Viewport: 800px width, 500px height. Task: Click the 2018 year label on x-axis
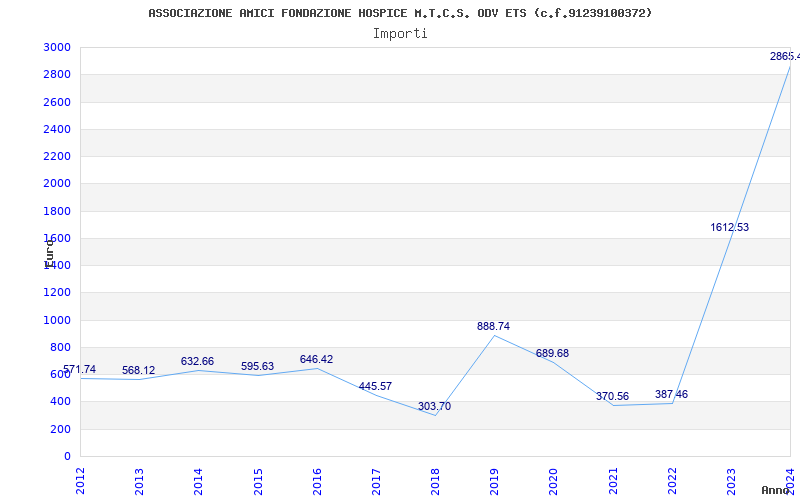(435, 480)
